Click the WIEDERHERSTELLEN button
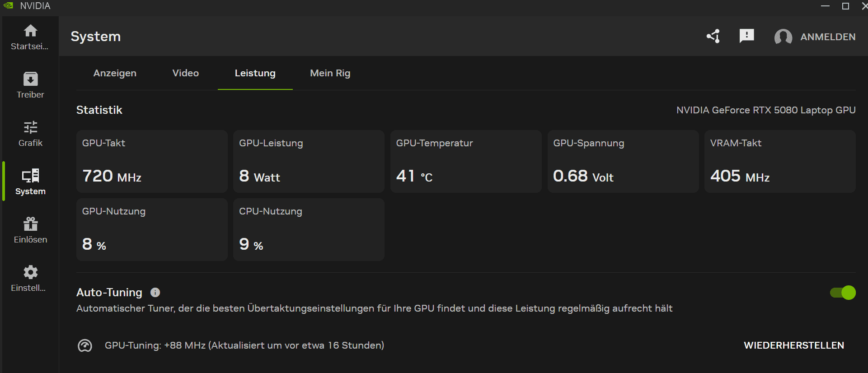The height and width of the screenshot is (373, 868). [x=793, y=345]
